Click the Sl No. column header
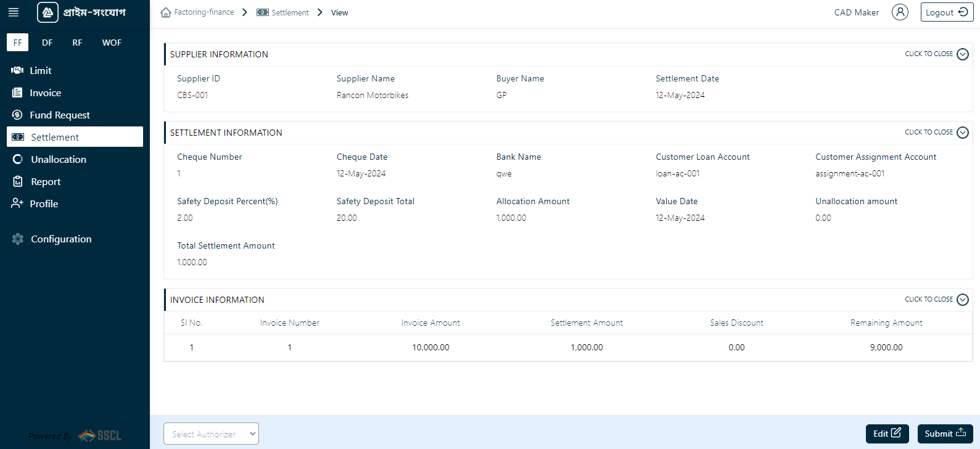Viewport: 980px width, 449px height. [191, 323]
